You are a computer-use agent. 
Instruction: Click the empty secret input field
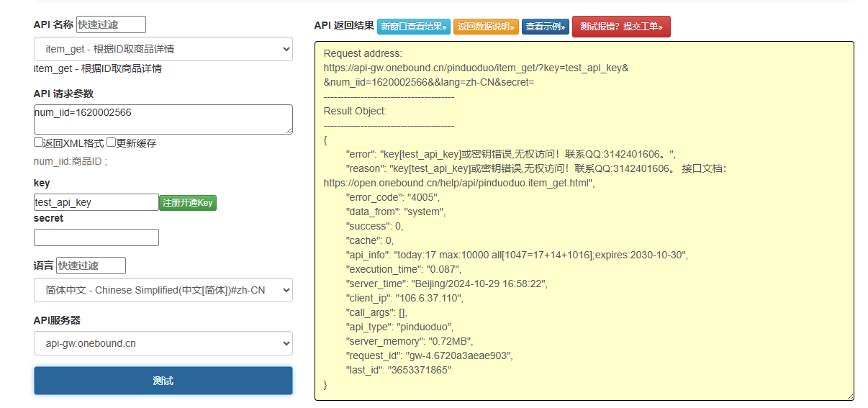point(96,237)
